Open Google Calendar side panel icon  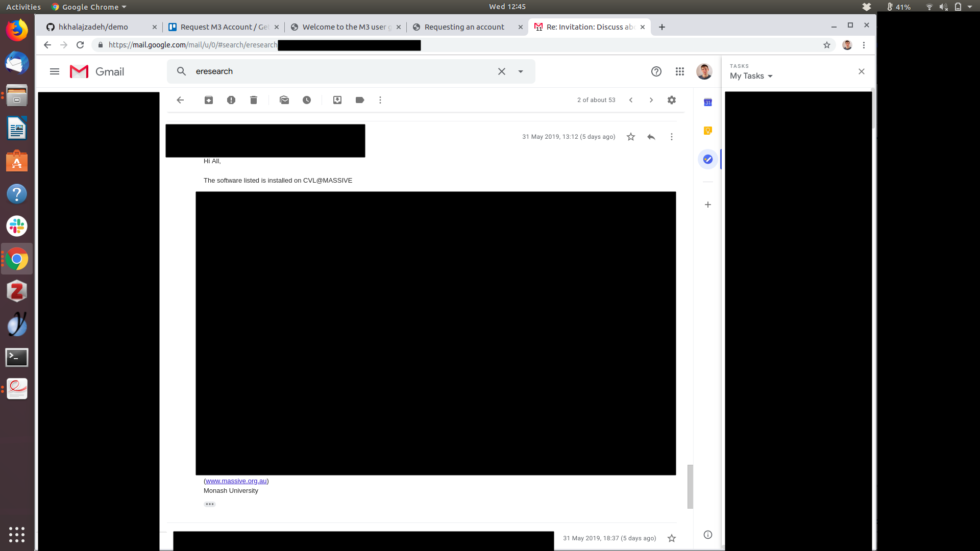pyautogui.click(x=708, y=103)
